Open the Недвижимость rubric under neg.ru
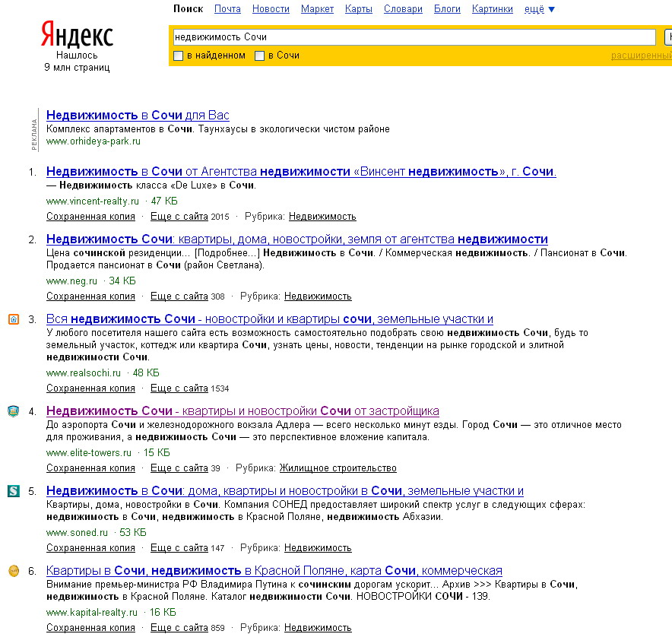This screenshot has width=672, height=634. click(318, 296)
